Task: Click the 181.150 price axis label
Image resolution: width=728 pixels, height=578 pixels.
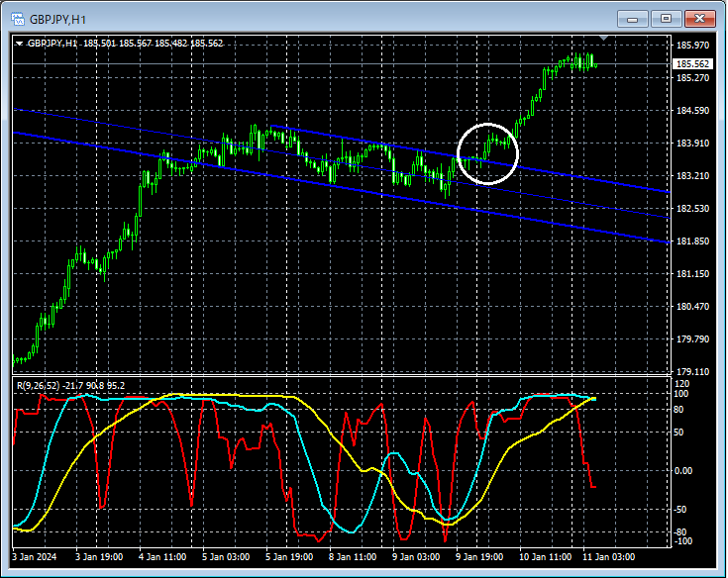Action: pos(692,274)
